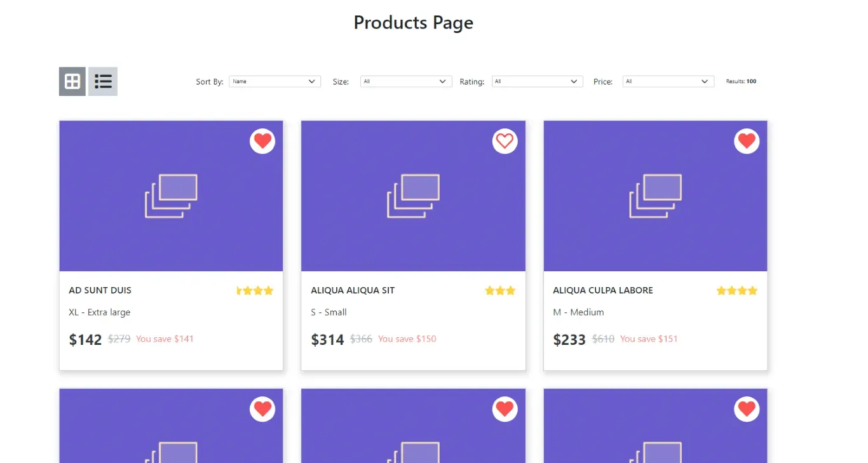This screenshot has height=463, width=868.
Task: Click the first star on Ad Sunt Duis rating
Action: [239, 290]
